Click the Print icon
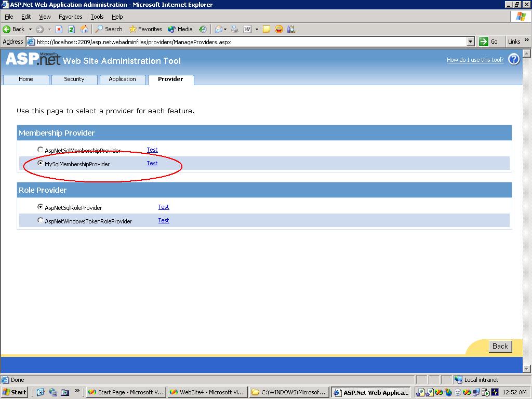 (234, 30)
